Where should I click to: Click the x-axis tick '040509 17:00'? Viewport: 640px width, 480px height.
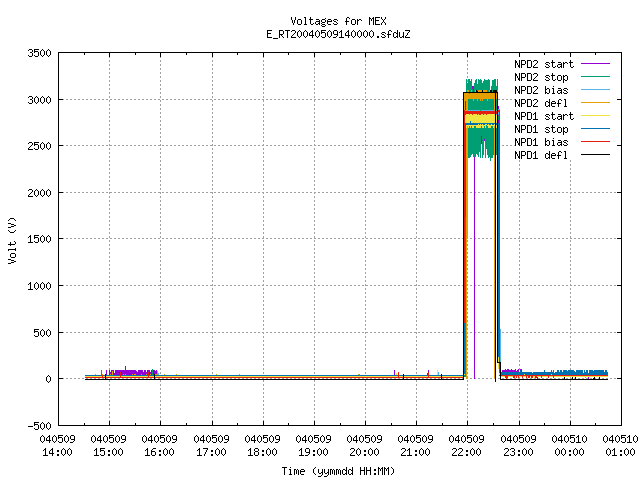pyautogui.click(x=211, y=446)
